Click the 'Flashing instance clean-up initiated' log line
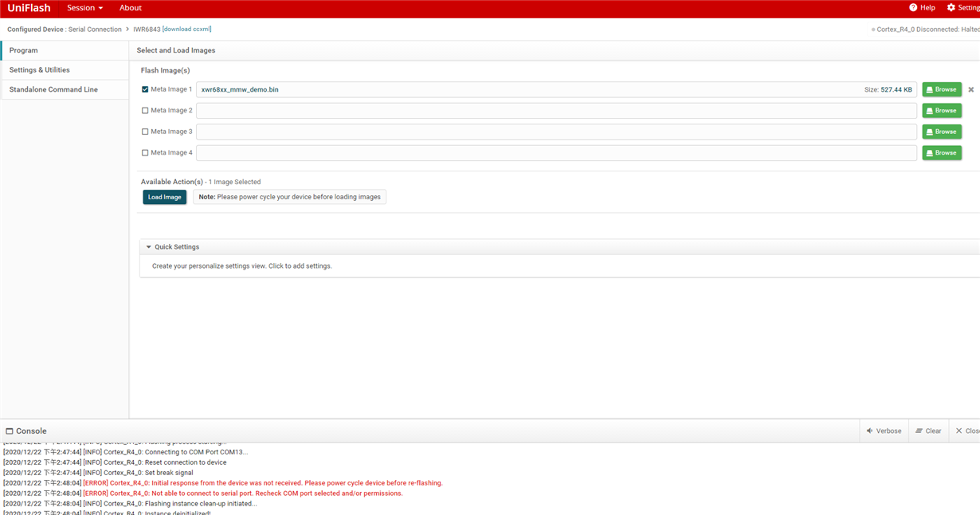Screen dimensions: 980x515 point(130,504)
